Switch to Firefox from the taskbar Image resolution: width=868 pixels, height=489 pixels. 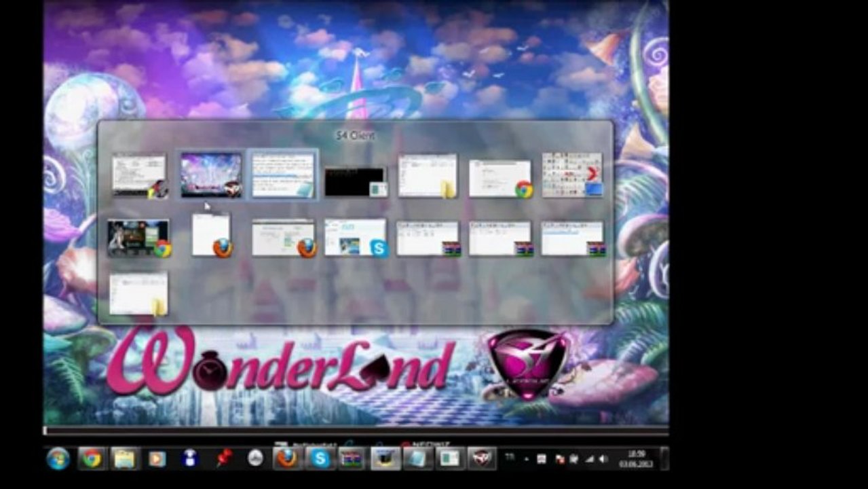tap(288, 458)
